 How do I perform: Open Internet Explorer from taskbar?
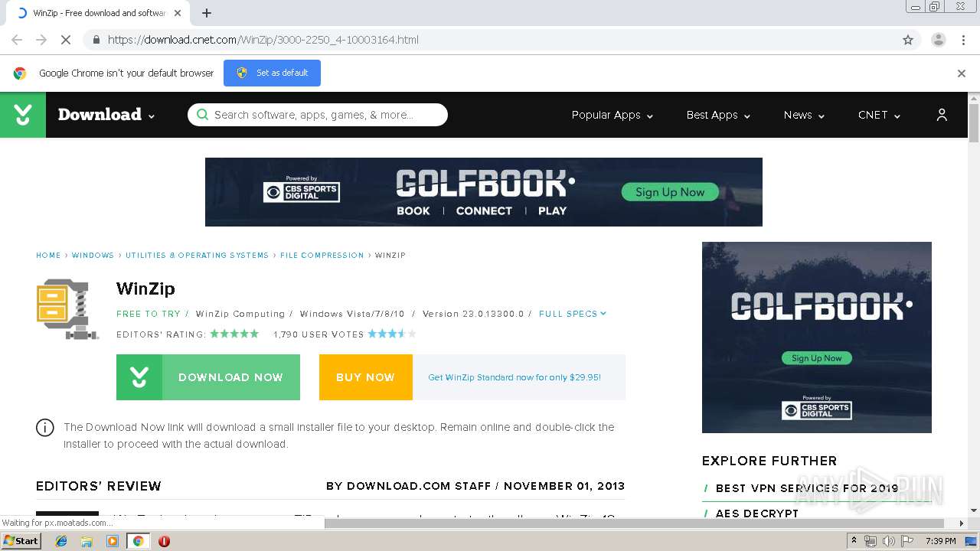click(x=61, y=541)
